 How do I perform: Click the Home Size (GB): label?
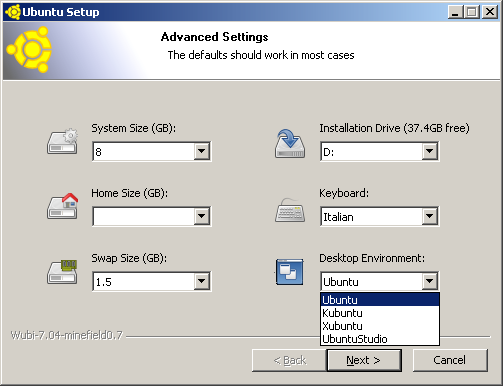pos(130,193)
